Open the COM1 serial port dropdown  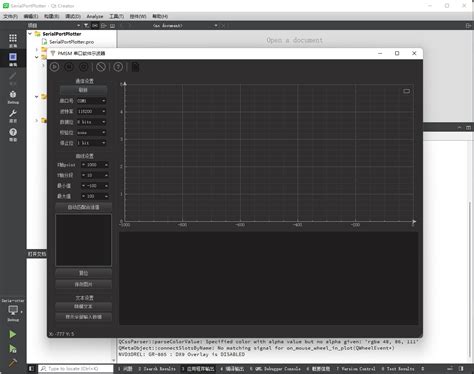pyautogui.click(x=92, y=101)
